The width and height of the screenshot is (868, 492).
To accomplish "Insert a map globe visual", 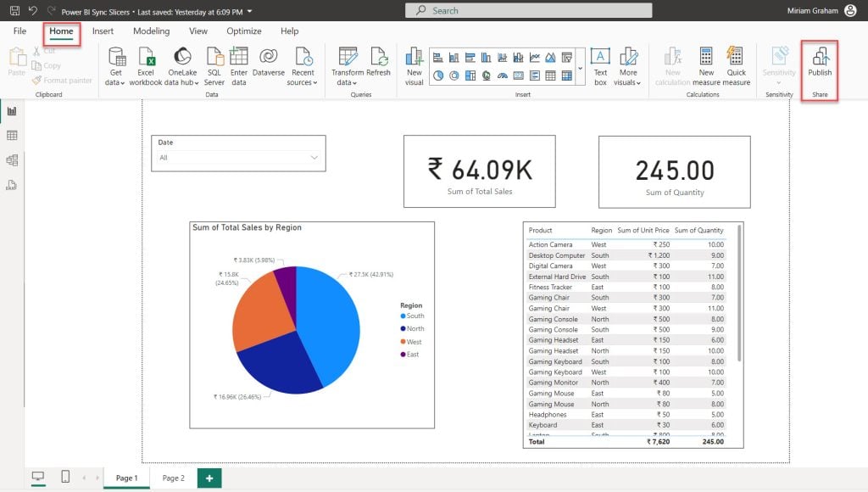I will point(486,75).
